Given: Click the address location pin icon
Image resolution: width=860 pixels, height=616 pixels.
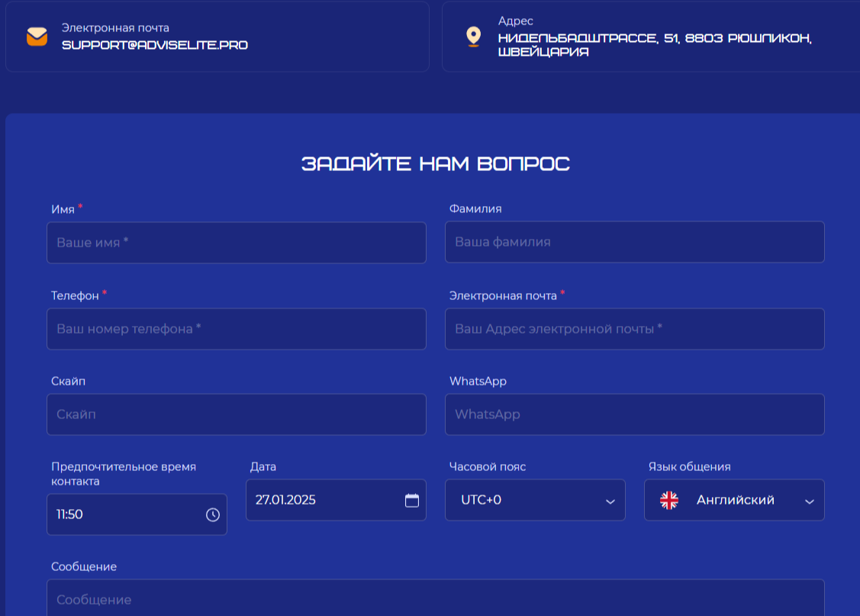Looking at the screenshot, I should point(473,37).
